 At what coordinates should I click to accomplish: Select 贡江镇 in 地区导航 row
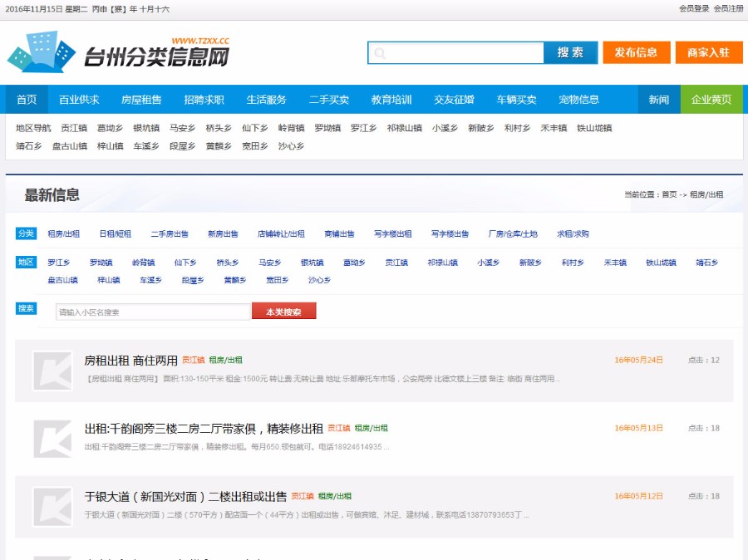75,128
